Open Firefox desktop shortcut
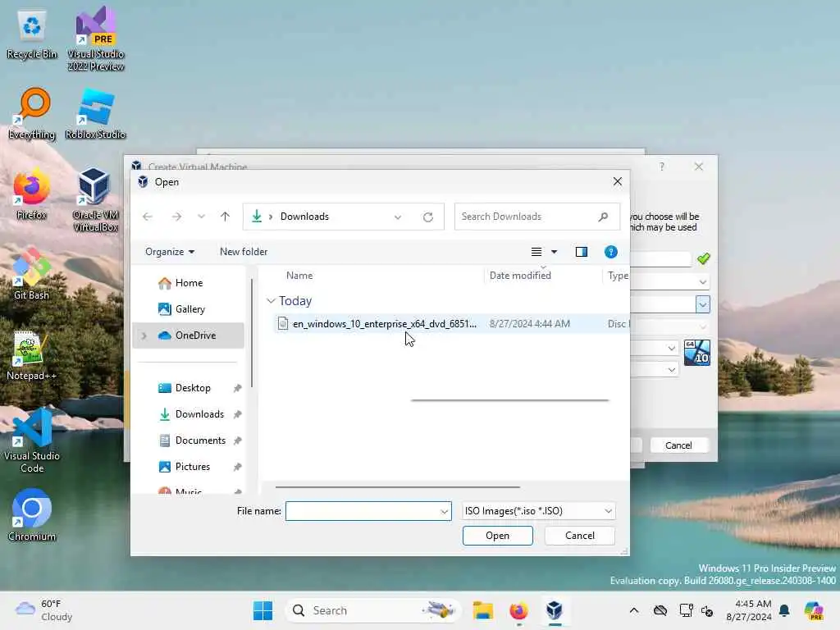 click(32, 194)
